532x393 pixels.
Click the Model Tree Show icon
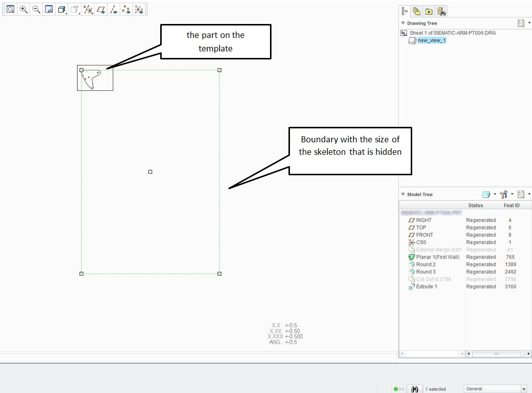coord(486,194)
